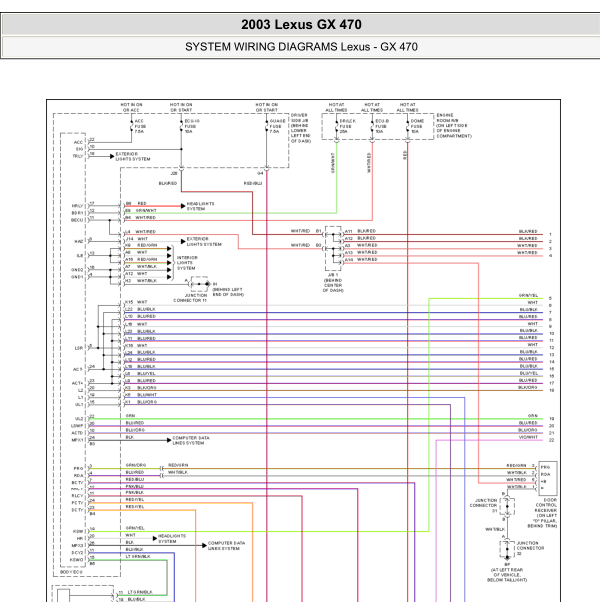Click the 'JUNCTION CONNECTOR 11' label
The image size is (600, 602).
190,298
